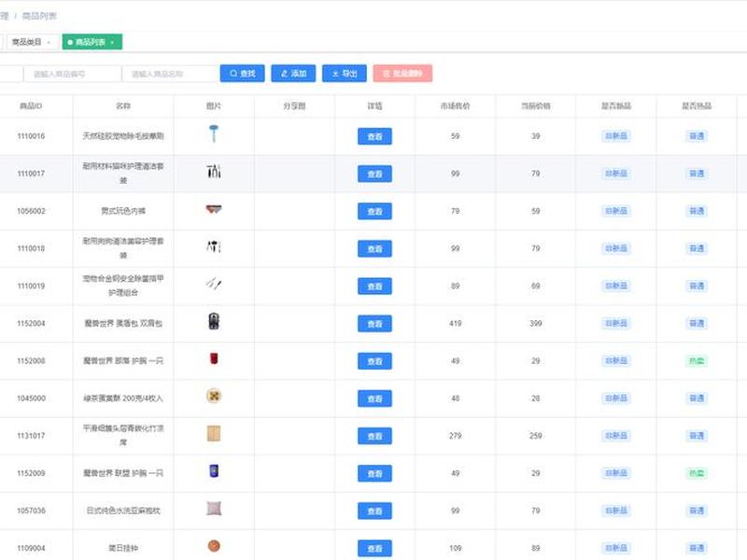The image size is (747, 560).
Task: Select product ID 1110016 text
Action: coord(31,136)
